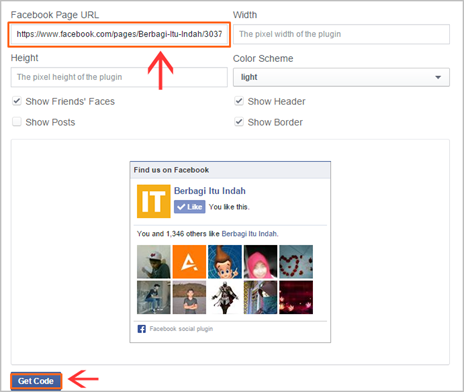Open the Berbagi Itu Indah page title link

pos(210,191)
